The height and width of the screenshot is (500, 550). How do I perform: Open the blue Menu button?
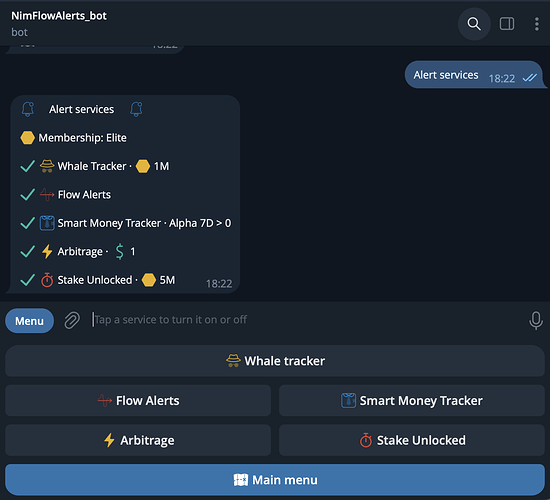pos(29,321)
